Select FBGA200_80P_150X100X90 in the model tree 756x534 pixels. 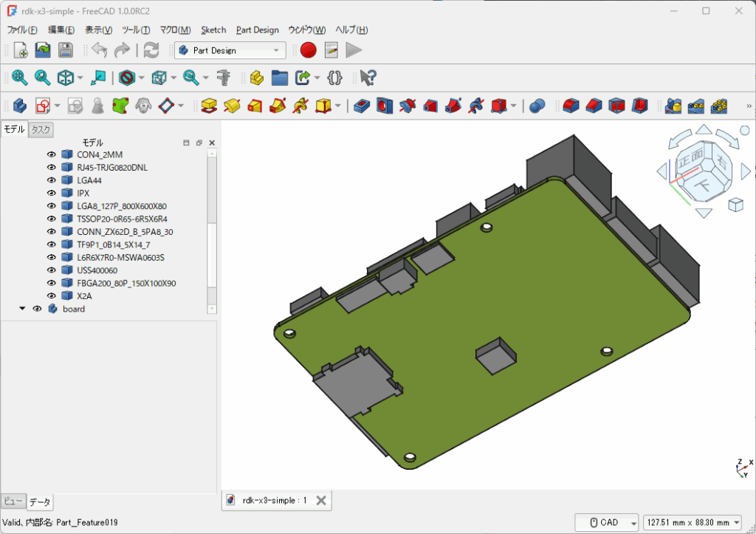click(x=126, y=283)
